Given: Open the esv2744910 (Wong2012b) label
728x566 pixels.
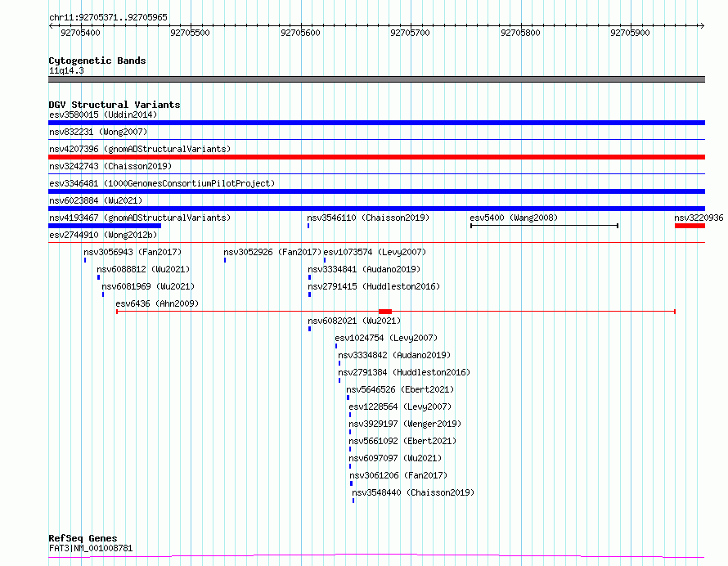Looking at the screenshot, I should tap(103, 235).
